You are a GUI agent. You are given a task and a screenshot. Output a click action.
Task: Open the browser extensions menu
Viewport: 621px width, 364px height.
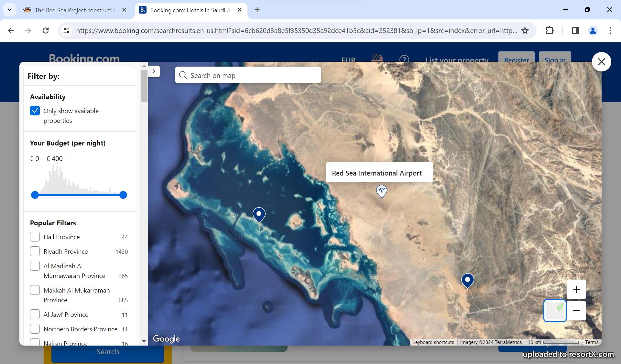550,30
